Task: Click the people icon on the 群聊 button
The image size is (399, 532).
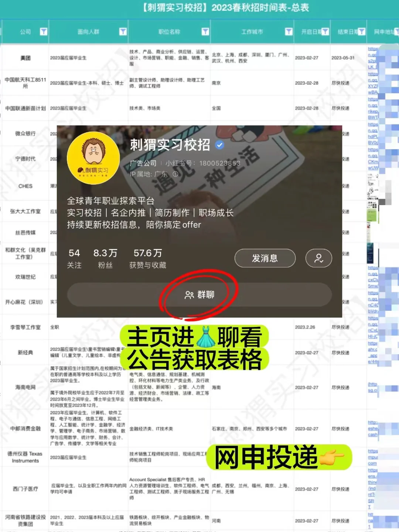Action: (x=189, y=294)
